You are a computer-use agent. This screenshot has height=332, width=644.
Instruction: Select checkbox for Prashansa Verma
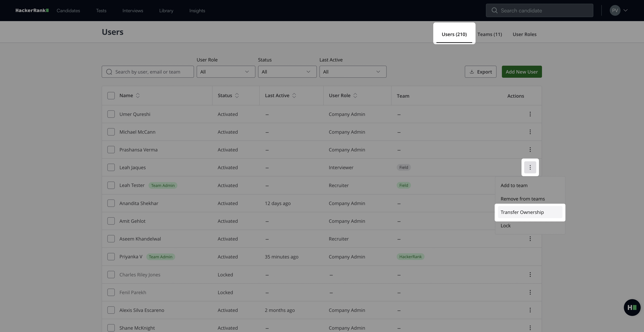pos(111,150)
